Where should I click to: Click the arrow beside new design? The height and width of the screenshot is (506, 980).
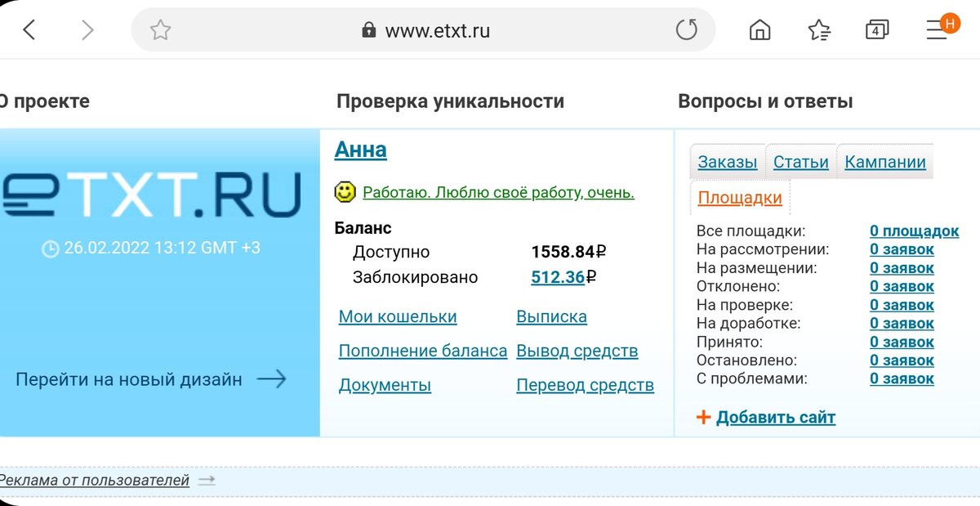click(x=271, y=378)
